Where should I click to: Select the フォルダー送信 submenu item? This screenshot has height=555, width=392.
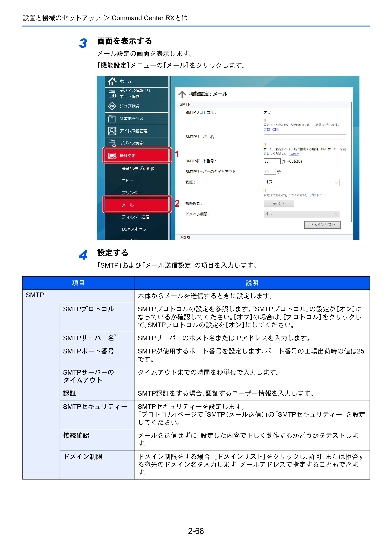pyautogui.click(x=135, y=217)
